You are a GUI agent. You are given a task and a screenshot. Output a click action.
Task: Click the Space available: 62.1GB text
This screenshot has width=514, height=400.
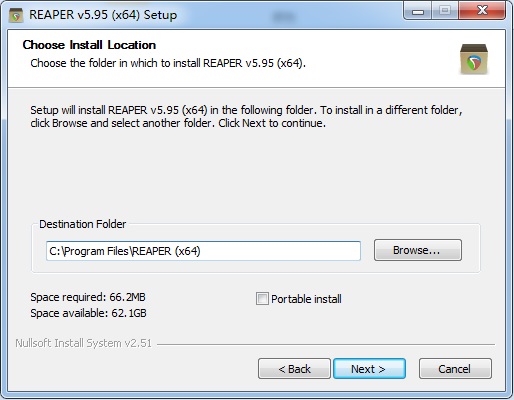tap(88, 313)
